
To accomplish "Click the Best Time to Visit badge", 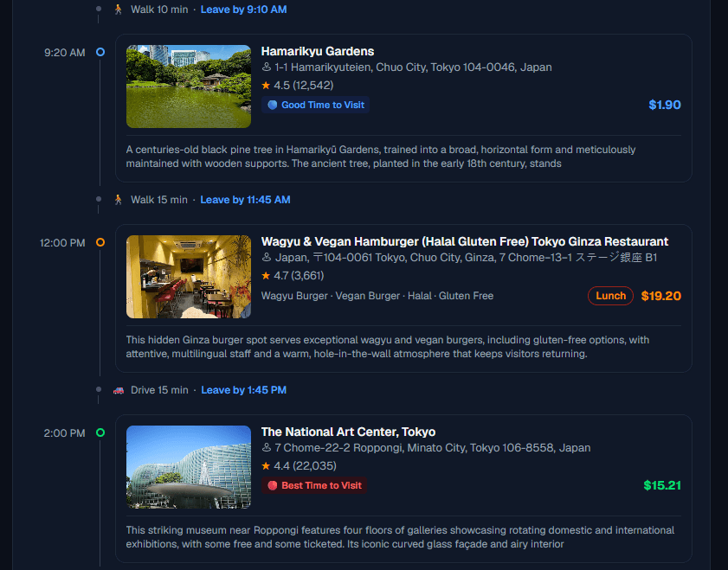I will click(314, 485).
